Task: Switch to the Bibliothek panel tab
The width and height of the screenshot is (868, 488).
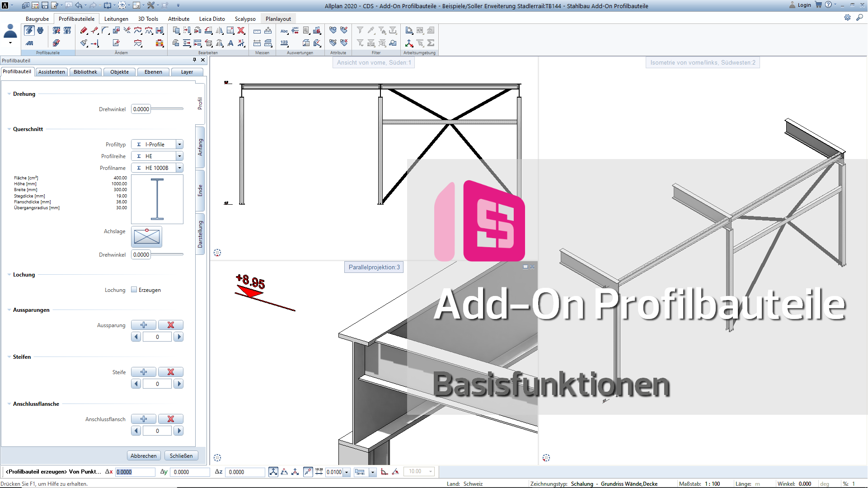Action: tap(85, 72)
